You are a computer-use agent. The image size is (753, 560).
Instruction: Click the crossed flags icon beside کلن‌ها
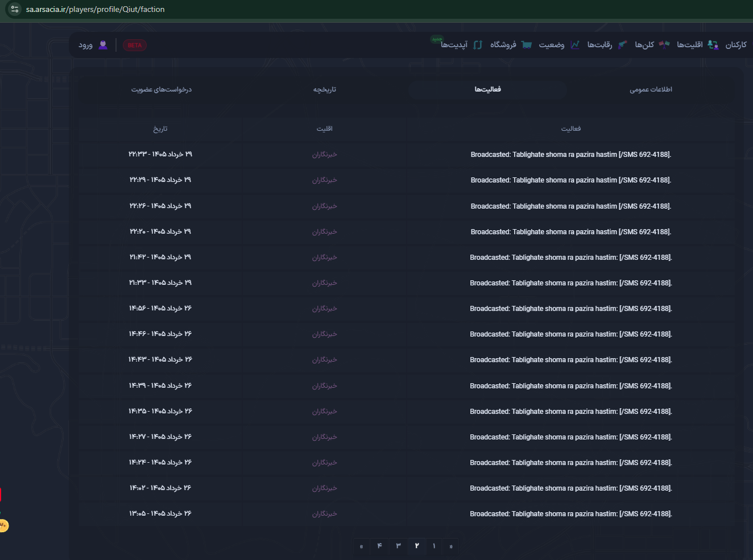click(x=664, y=45)
